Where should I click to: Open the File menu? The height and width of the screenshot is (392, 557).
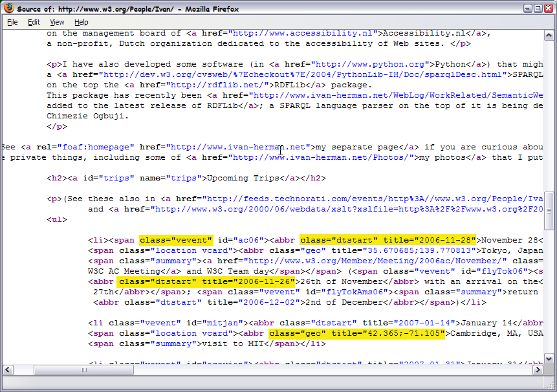pyautogui.click(x=12, y=21)
